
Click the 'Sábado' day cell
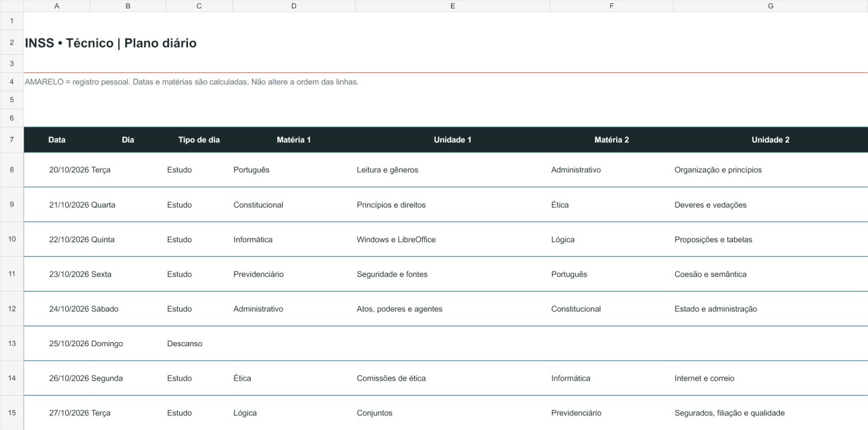(128, 309)
